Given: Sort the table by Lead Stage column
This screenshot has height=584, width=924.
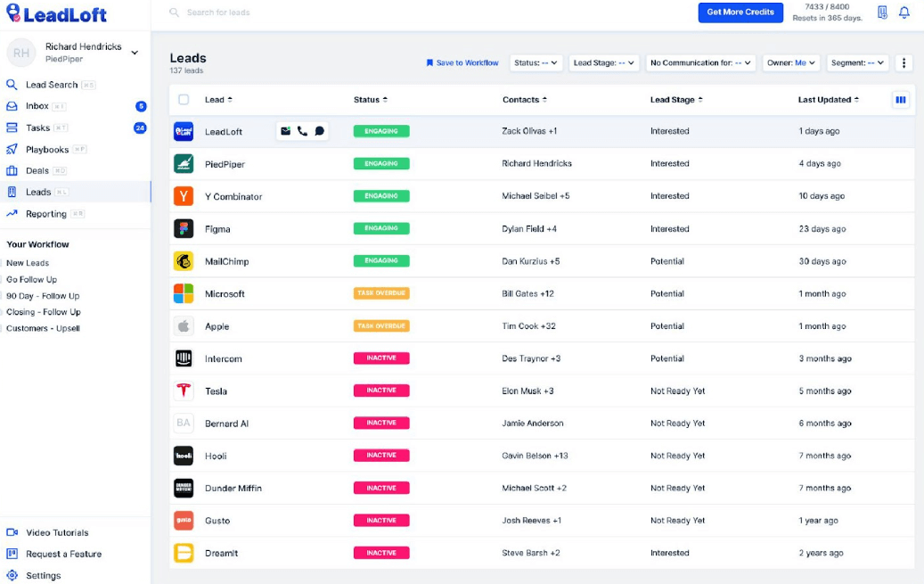Looking at the screenshot, I should click(676, 100).
